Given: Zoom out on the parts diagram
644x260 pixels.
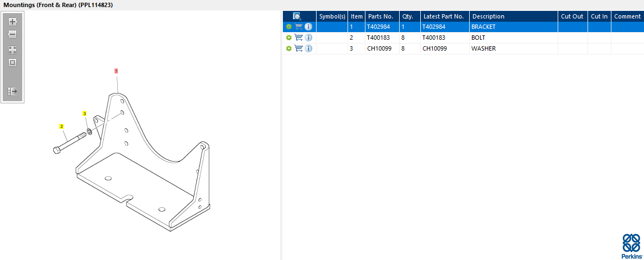Looking at the screenshot, I should (x=12, y=34).
